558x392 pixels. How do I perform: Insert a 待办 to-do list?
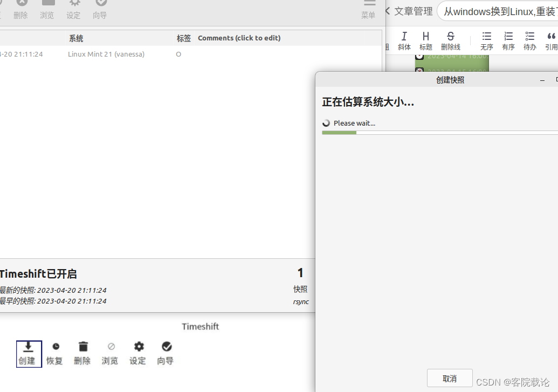[x=529, y=41]
